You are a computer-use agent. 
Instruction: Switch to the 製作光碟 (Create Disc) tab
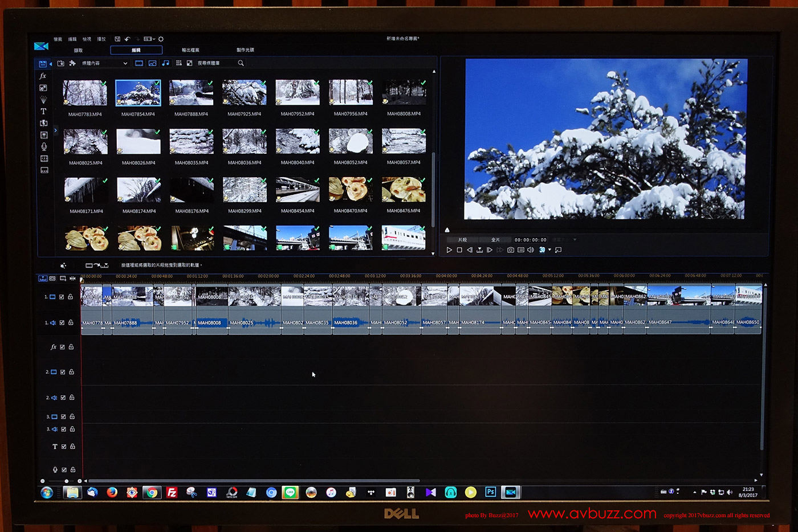(x=245, y=50)
